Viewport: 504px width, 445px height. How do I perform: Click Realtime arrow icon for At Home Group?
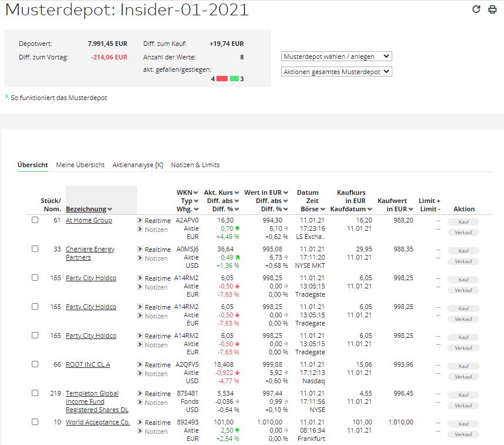140,220
